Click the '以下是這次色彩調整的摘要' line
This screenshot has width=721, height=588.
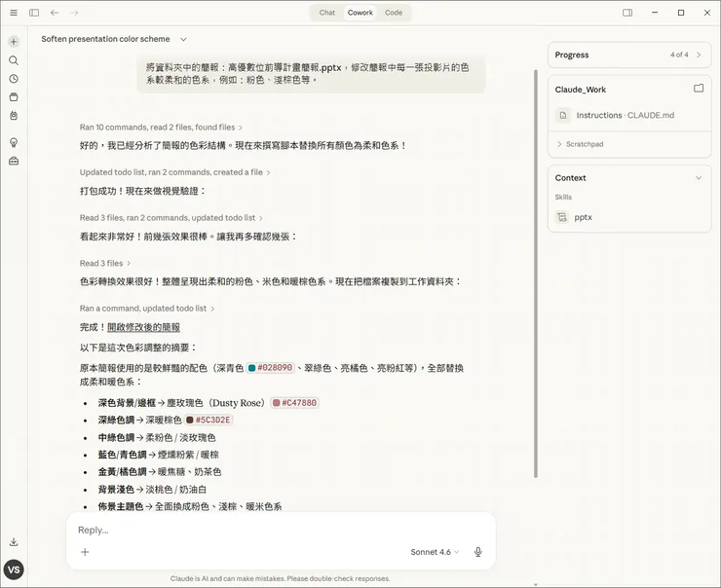pyautogui.click(x=138, y=348)
